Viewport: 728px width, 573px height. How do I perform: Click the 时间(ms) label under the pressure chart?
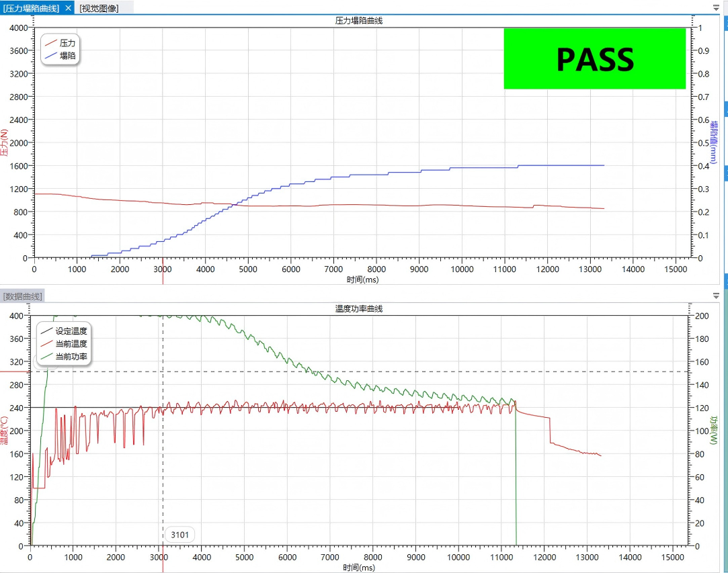pos(362,279)
